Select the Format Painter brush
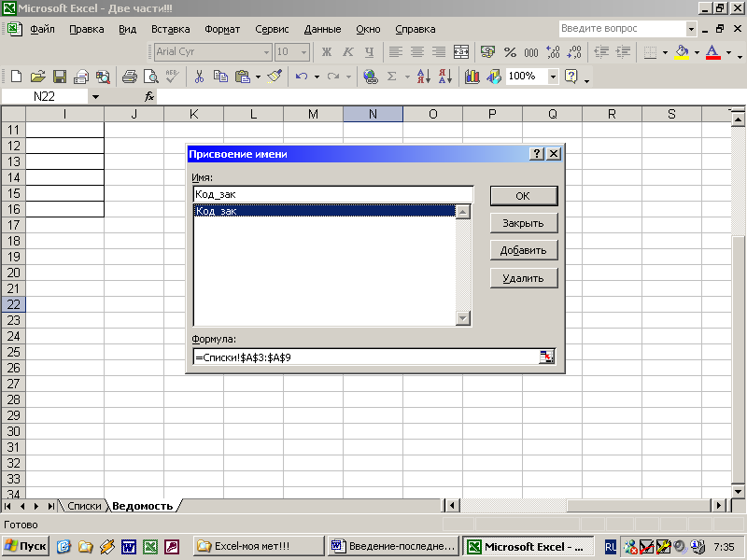Image resolution: width=747 pixels, height=560 pixels. (x=275, y=77)
